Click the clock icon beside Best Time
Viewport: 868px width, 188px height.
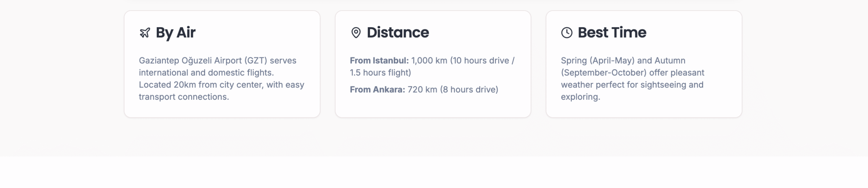(x=567, y=33)
